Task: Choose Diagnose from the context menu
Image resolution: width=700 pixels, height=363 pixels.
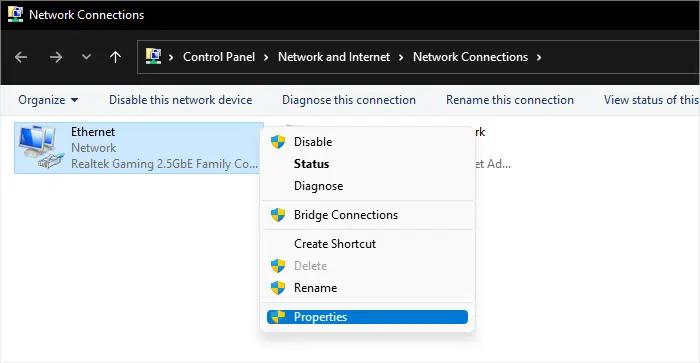Action: [x=367, y=186]
